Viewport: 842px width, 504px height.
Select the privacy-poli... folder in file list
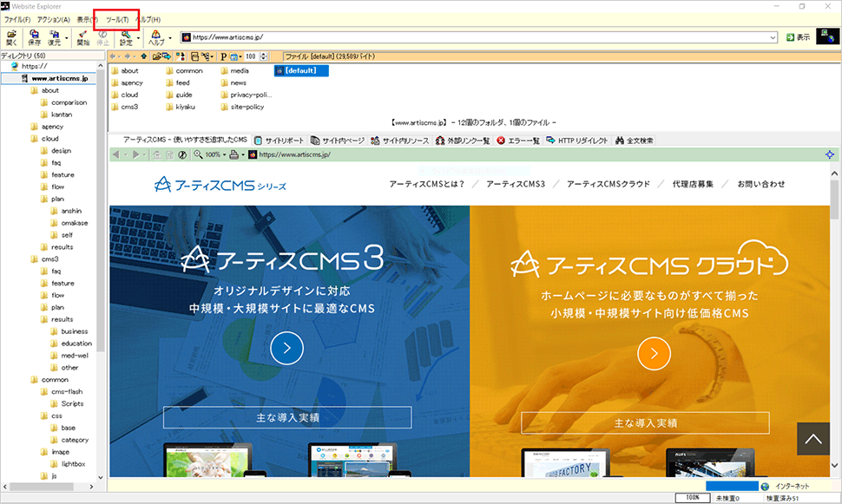pos(247,95)
